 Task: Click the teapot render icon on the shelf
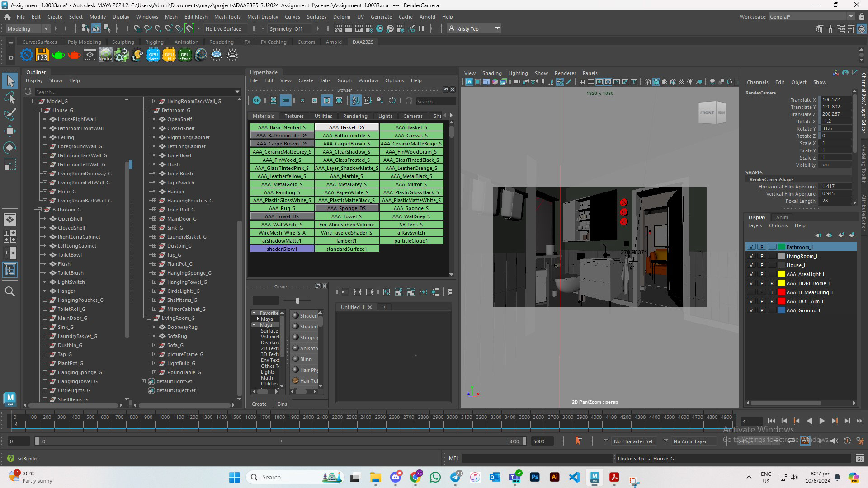58,55
